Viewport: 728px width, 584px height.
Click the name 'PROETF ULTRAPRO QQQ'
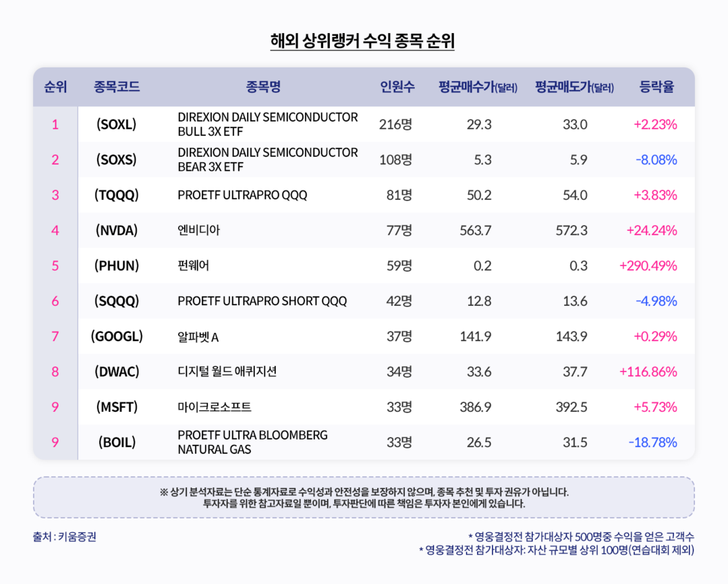[x=242, y=195]
